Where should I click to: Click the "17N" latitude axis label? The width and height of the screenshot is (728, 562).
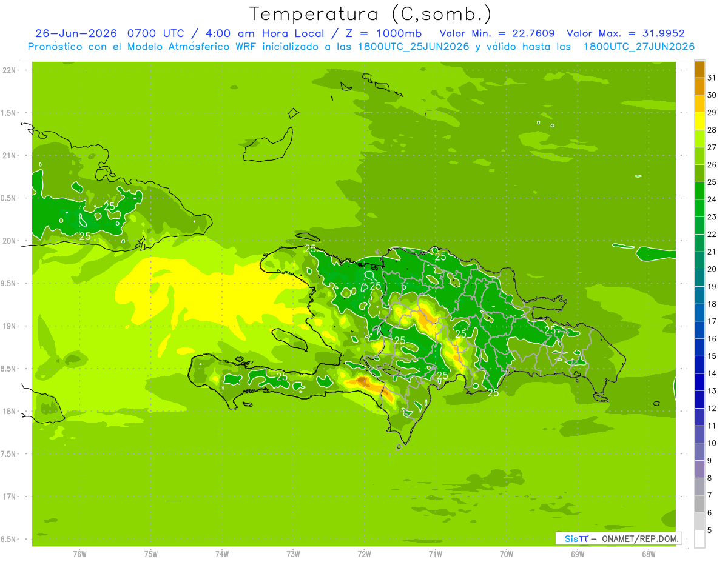[x=9, y=497]
